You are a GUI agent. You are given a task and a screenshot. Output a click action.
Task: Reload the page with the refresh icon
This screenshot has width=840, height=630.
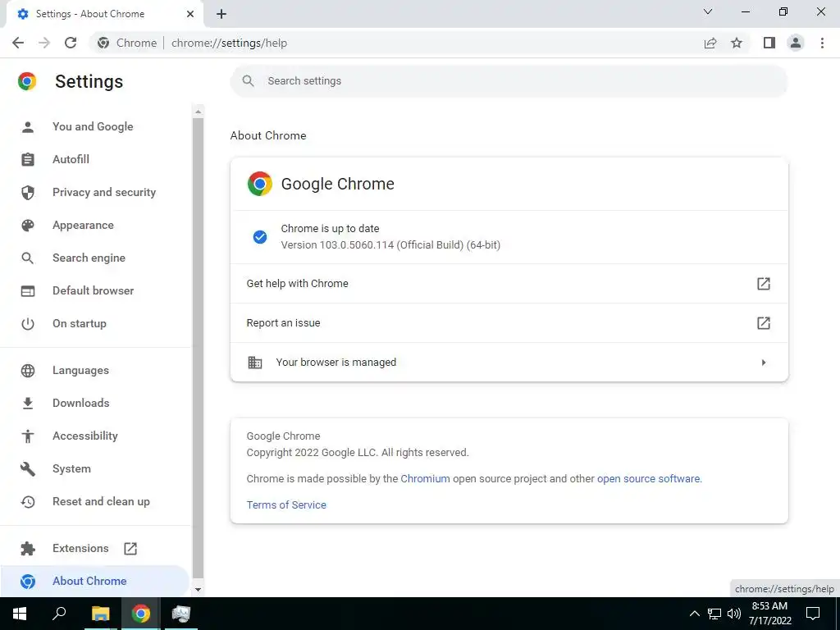coord(71,43)
